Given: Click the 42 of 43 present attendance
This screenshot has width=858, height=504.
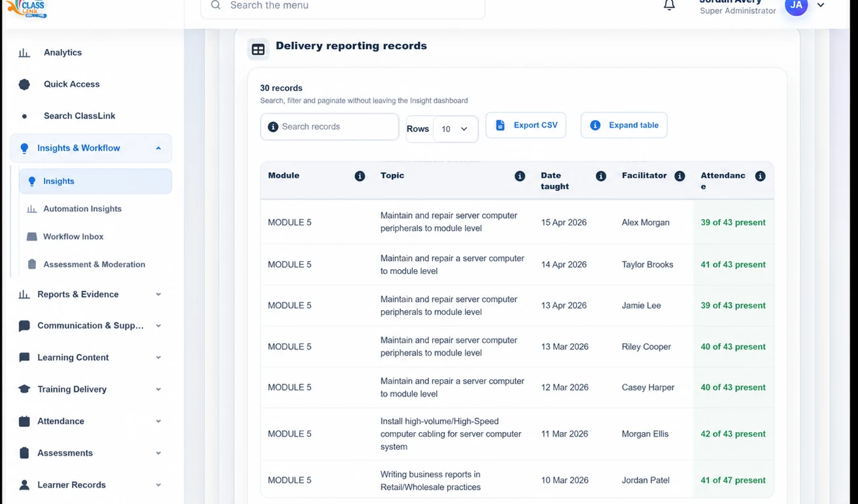Looking at the screenshot, I should tap(733, 434).
